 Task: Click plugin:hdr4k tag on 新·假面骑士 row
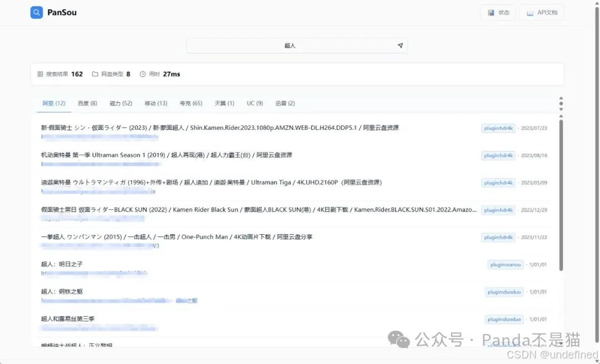click(x=498, y=128)
